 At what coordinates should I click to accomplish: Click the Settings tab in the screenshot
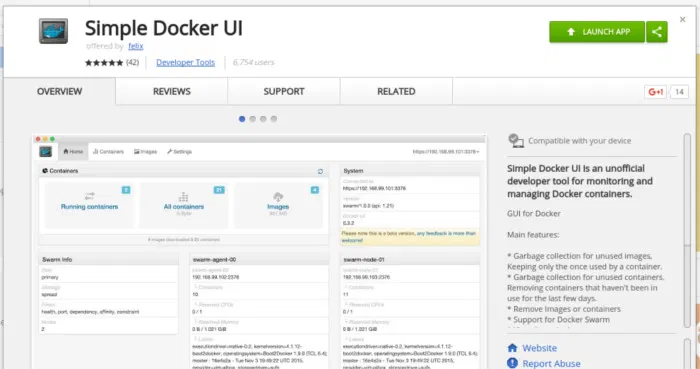point(179,152)
